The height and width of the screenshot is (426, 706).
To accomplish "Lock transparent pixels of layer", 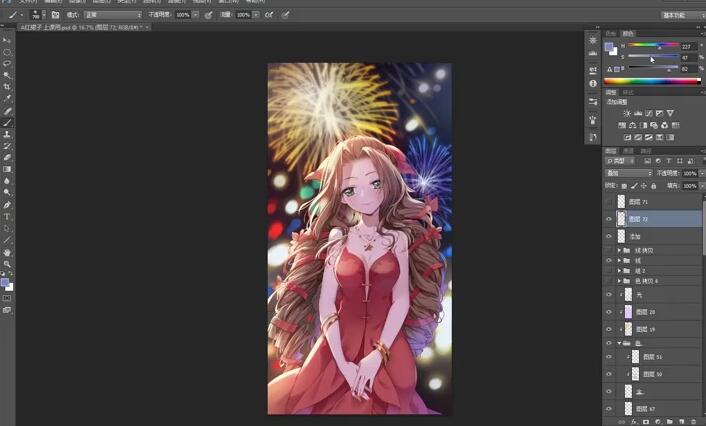I will [x=624, y=186].
